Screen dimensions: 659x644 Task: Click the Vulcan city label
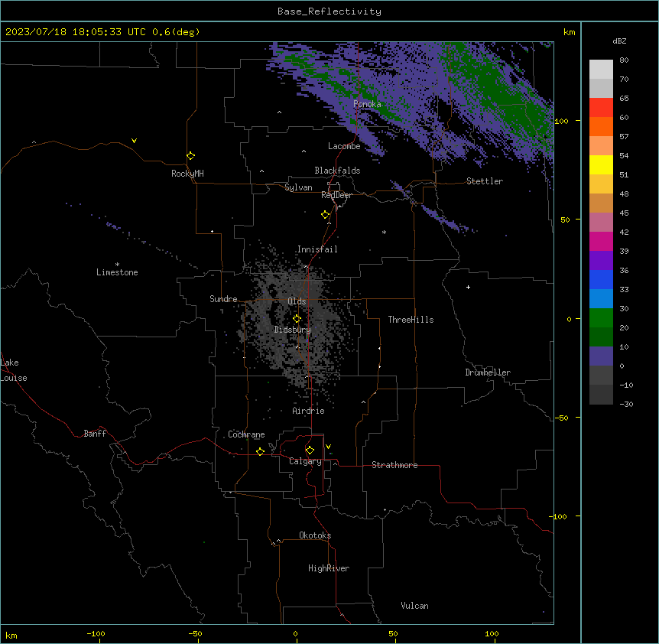pyautogui.click(x=415, y=606)
